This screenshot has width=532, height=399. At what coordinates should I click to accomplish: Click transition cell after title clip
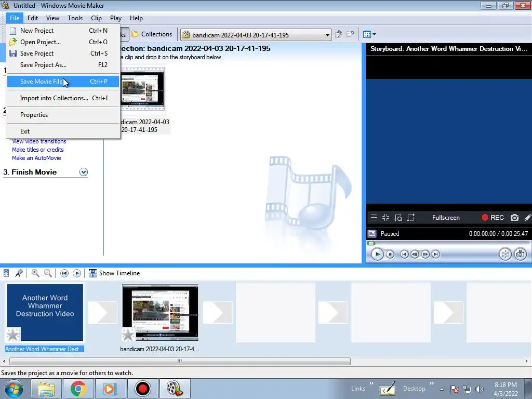[102, 312]
